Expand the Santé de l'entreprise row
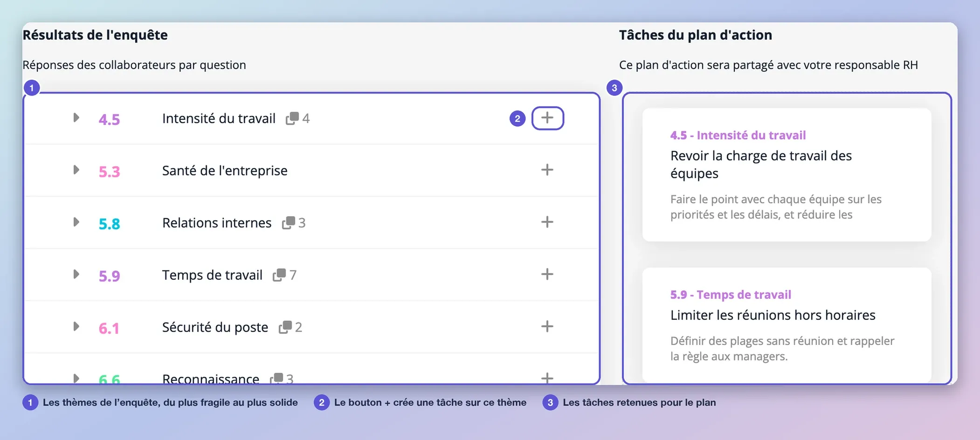980x440 pixels. pos(76,170)
